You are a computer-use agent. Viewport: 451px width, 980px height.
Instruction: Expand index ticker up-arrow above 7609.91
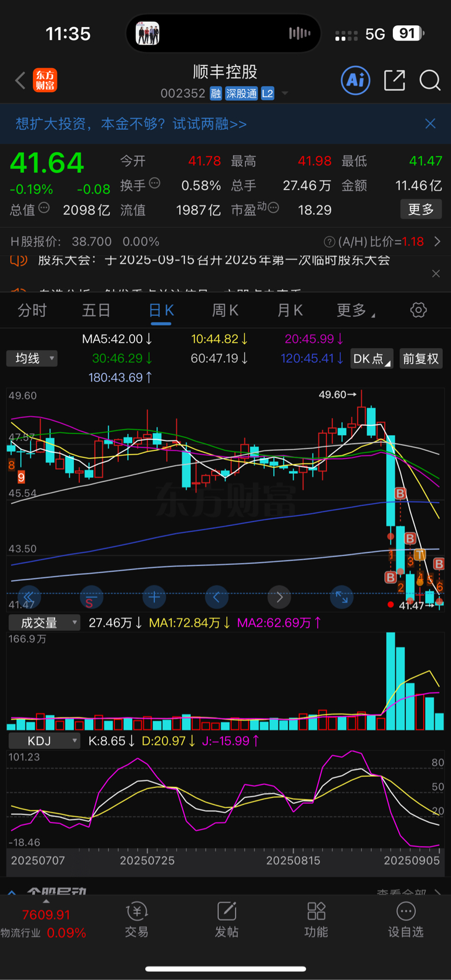pyautogui.click(x=46, y=901)
